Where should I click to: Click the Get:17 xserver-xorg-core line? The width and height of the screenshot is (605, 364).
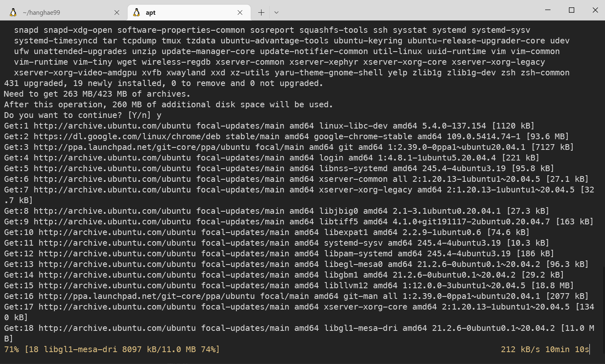(299, 312)
